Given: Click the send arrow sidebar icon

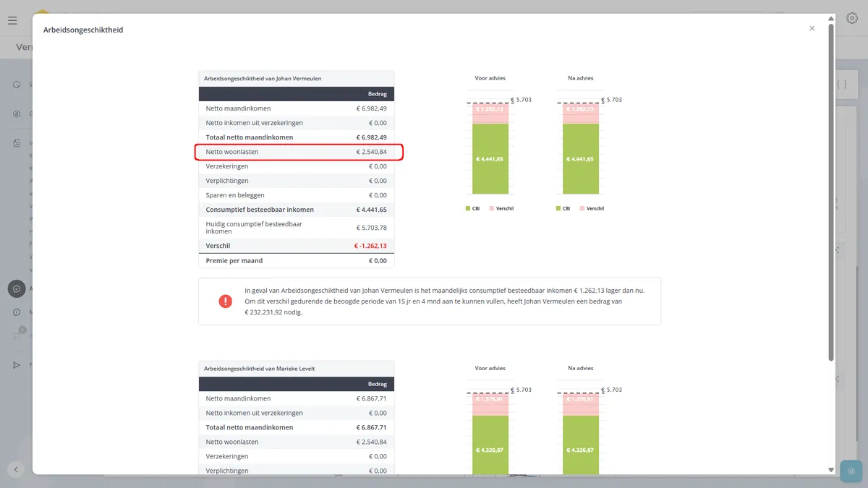Looking at the screenshot, I should click(x=17, y=365).
